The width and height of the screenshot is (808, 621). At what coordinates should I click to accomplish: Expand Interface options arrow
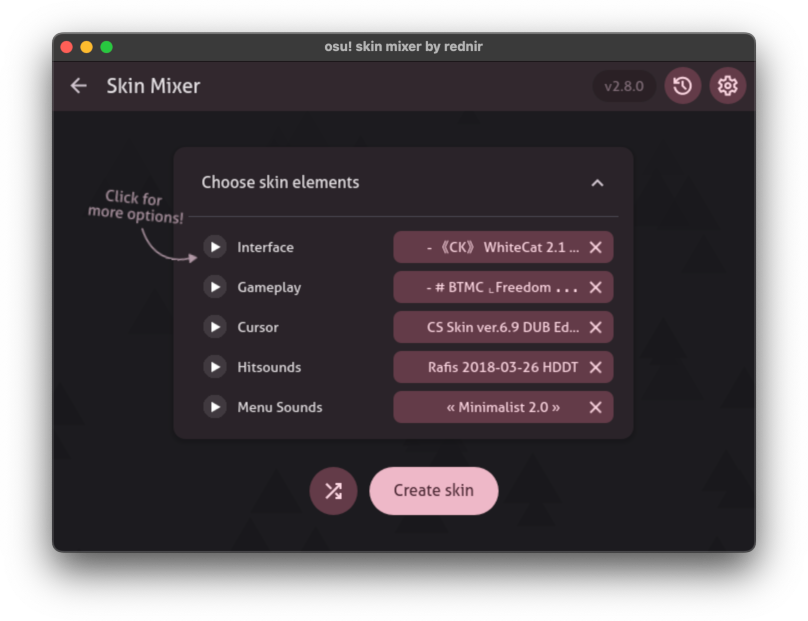(x=215, y=247)
